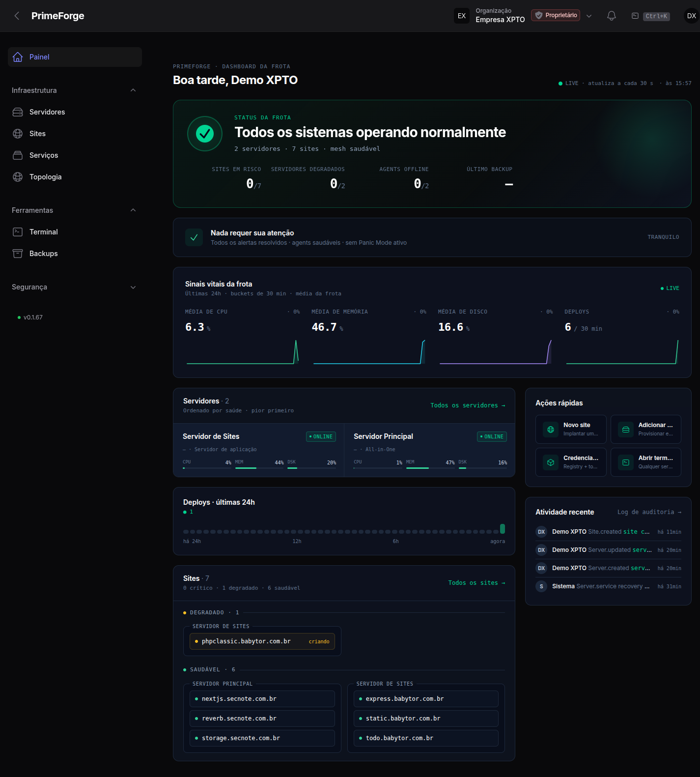Open notifications via the bell icon

612,16
